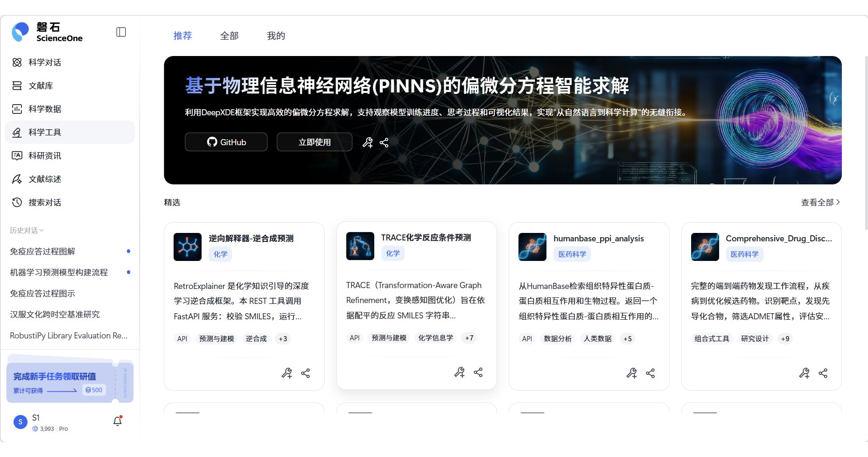Click 化学信息学 tag on TRACE card
This screenshot has height=457, width=868.
coord(435,337)
